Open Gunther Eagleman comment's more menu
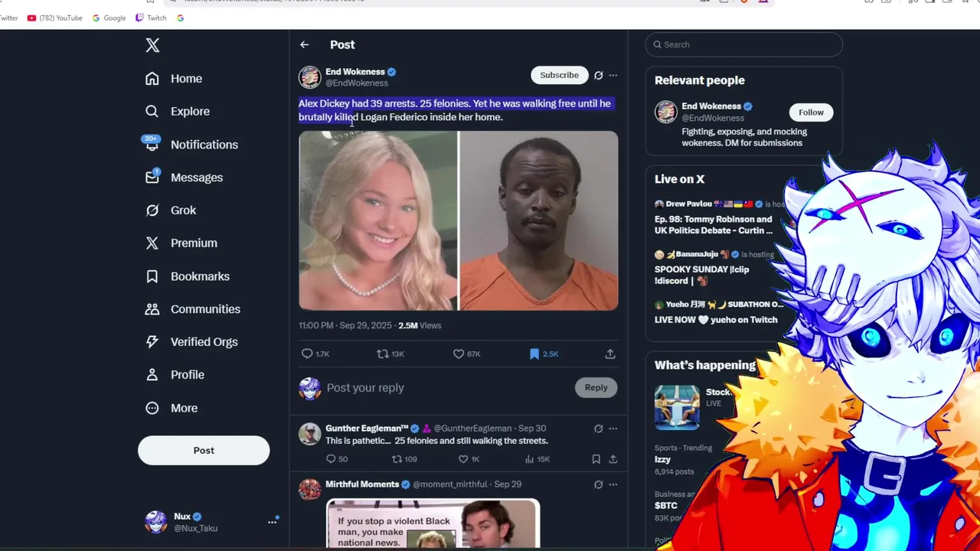The height and width of the screenshot is (551, 980). (x=613, y=429)
